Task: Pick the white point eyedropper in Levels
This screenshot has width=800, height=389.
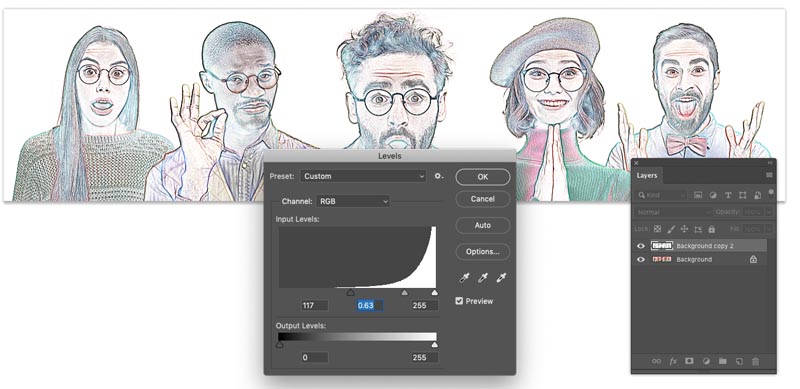Action: pos(502,278)
